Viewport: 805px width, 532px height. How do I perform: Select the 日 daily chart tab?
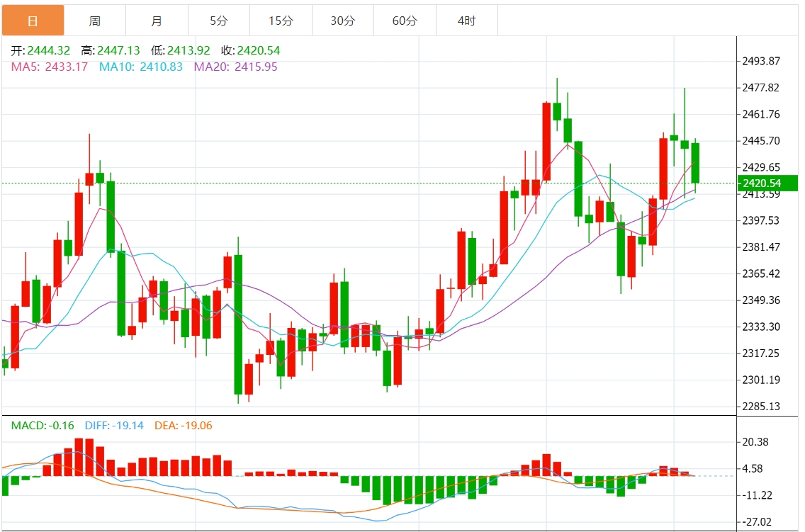tap(33, 21)
